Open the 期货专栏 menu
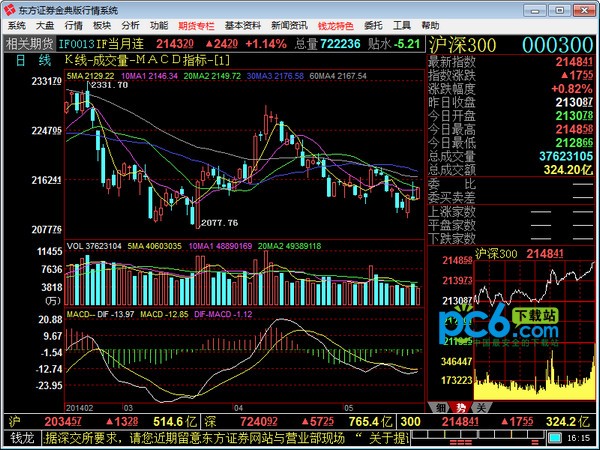This screenshot has height=450, width=600. click(196, 26)
